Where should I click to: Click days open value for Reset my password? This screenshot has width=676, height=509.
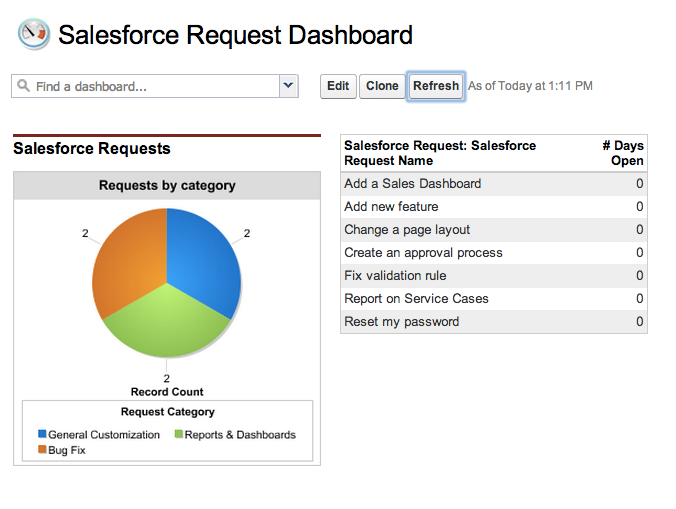click(x=640, y=322)
